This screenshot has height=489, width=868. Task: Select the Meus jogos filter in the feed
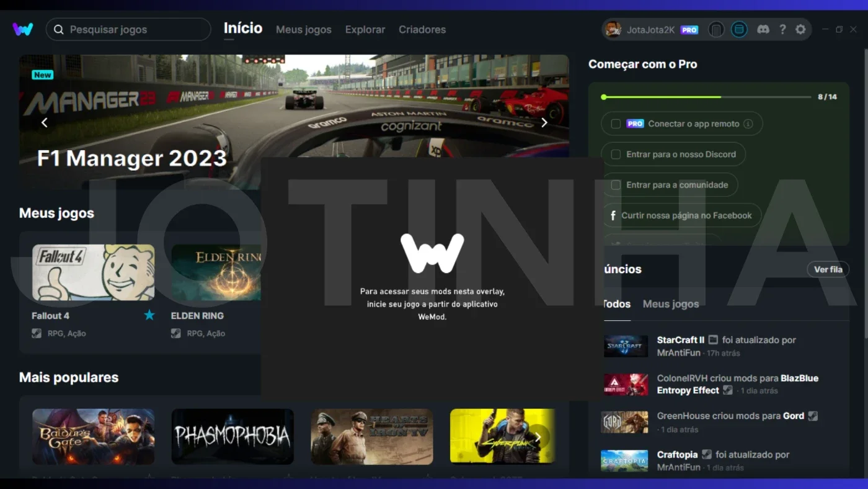click(x=671, y=304)
